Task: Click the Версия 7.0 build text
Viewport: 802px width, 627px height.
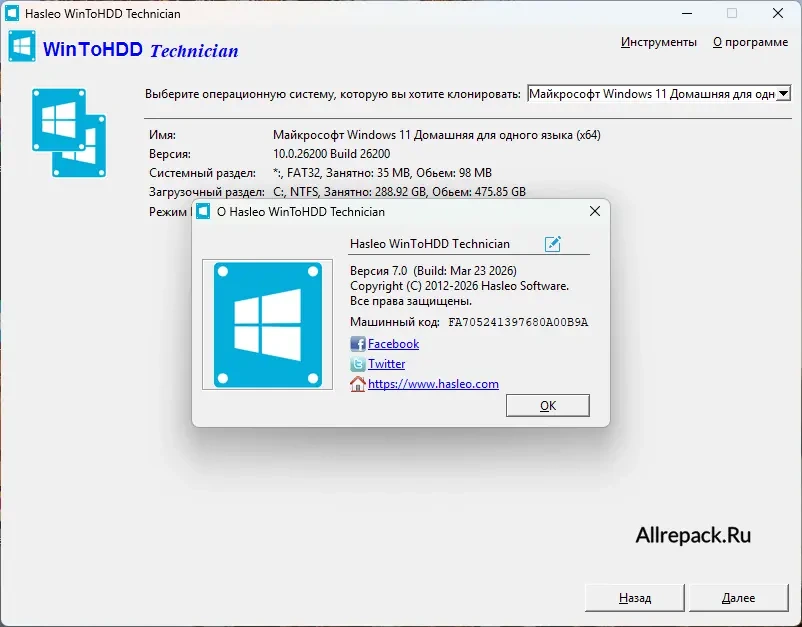Action: pyautogui.click(x=433, y=271)
